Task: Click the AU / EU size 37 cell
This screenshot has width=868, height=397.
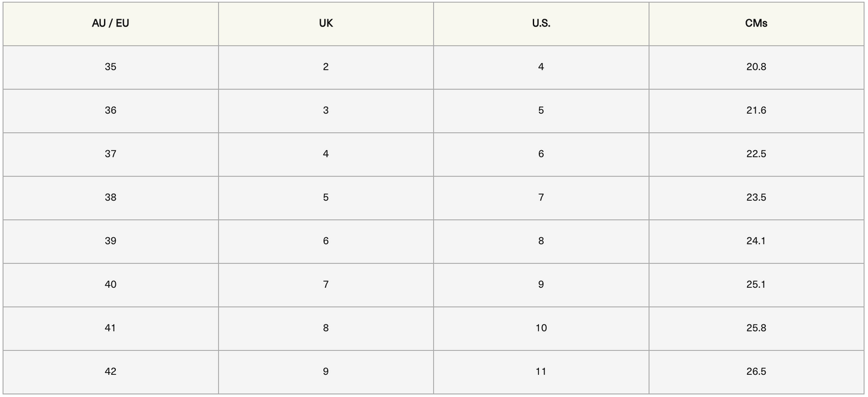Action: (111, 154)
